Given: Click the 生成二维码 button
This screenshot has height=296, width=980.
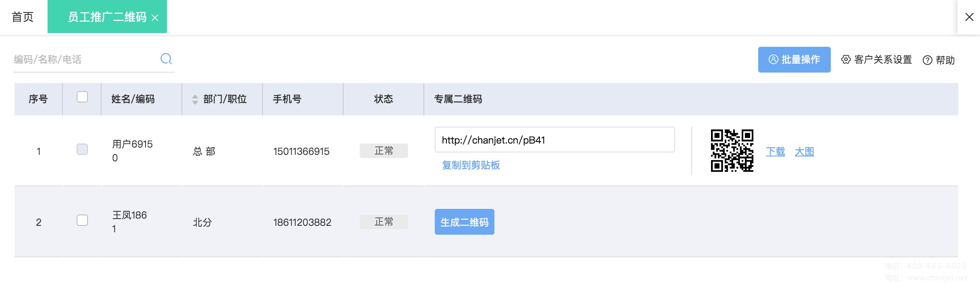Looking at the screenshot, I should point(465,222).
